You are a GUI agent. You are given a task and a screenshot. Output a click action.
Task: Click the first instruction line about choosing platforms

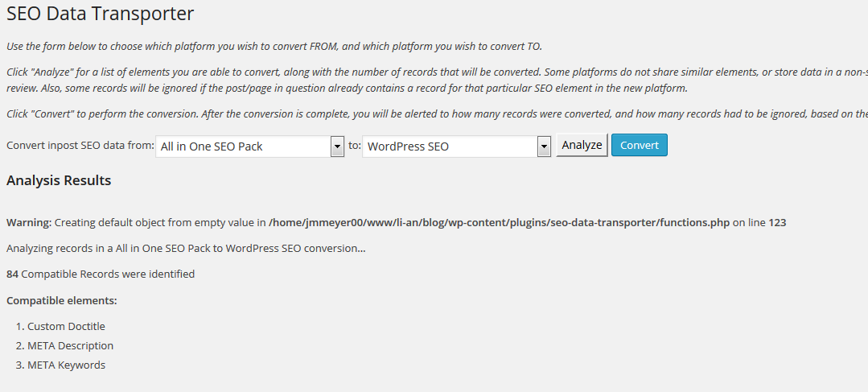[274, 47]
